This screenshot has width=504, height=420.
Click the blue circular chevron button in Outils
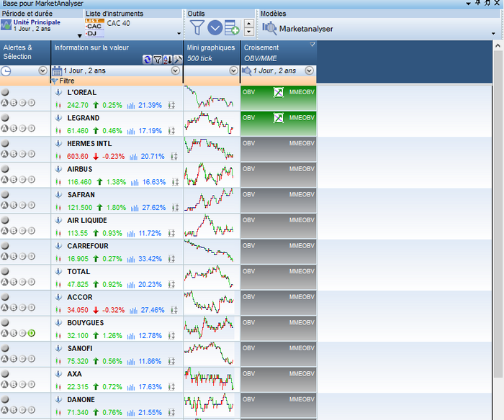(x=215, y=27)
